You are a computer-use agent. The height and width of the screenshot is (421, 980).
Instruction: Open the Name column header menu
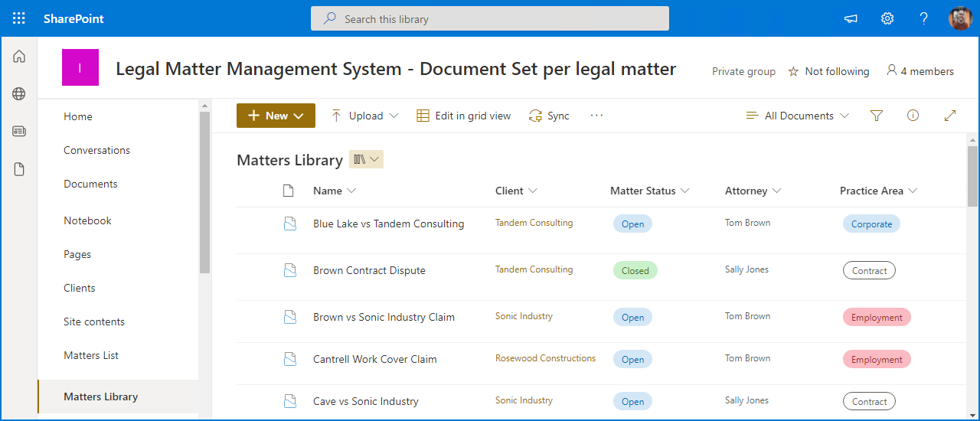click(335, 191)
